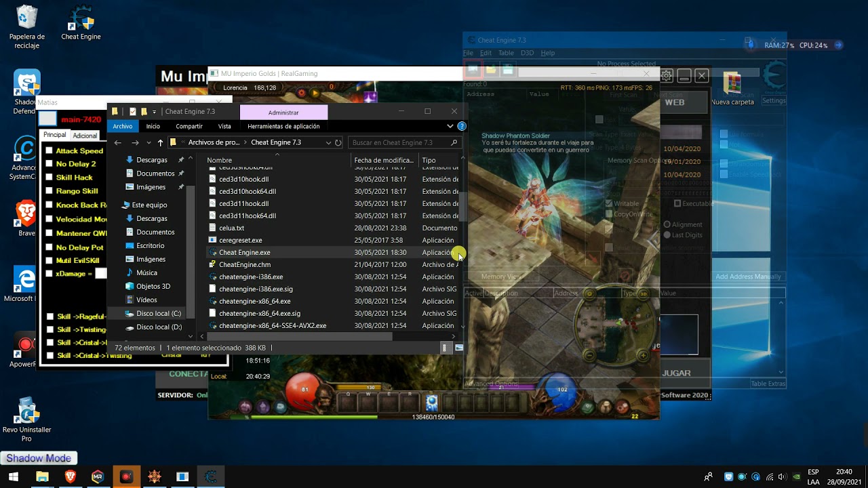The image size is (868, 488).
Task: Tick the Rango Skill checkbox
Action: (x=49, y=191)
